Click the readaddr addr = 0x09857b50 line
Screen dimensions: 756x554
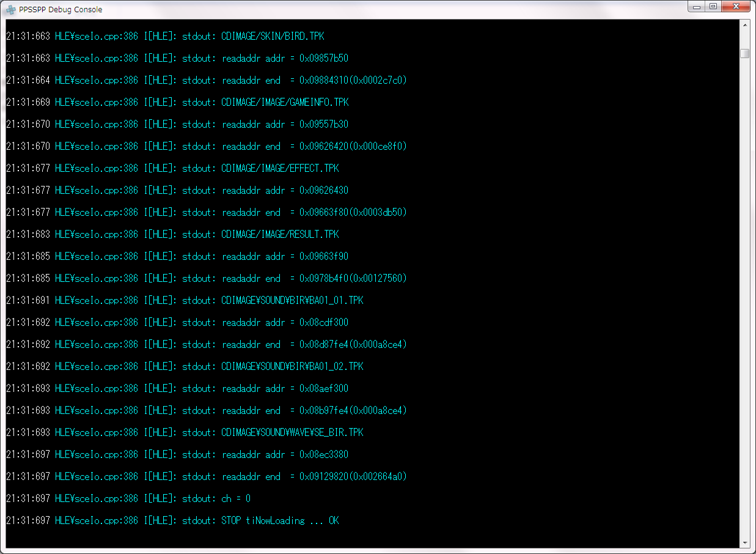point(285,59)
